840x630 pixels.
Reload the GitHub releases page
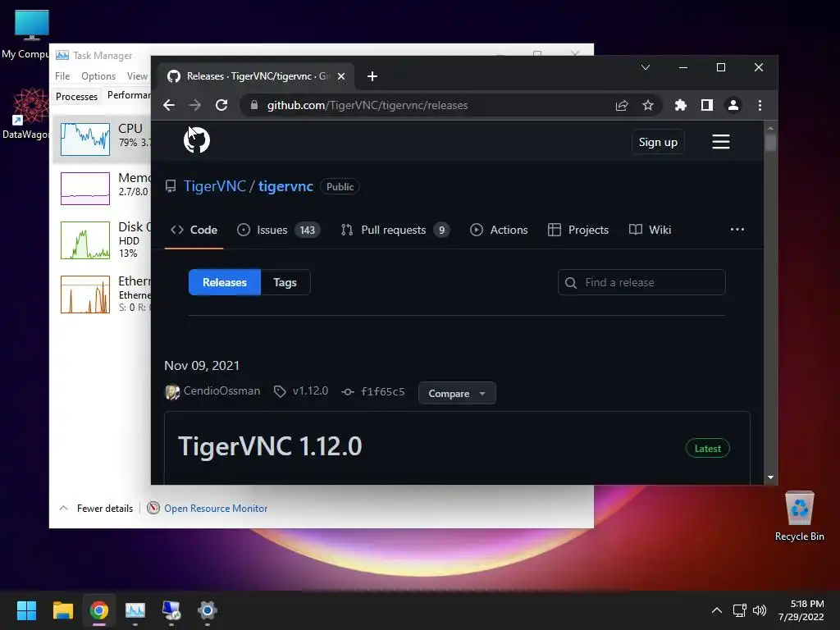[221, 105]
